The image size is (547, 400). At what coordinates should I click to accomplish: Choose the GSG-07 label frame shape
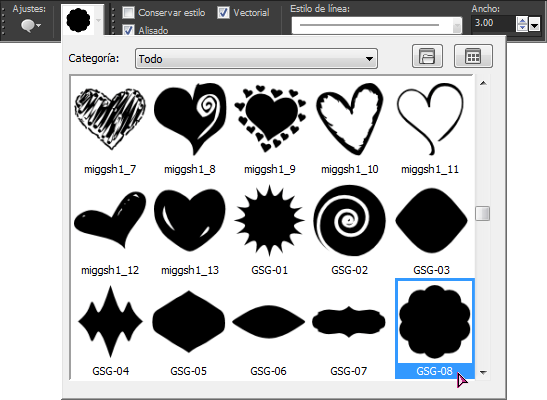click(x=349, y=322)
